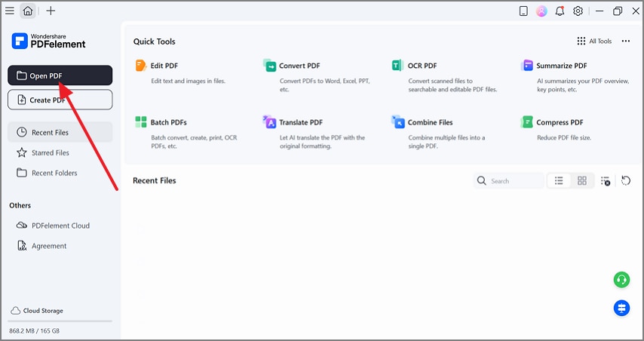The image size is (644, 341).
Task: Click the storage usage bar
Action: (60, 321)
